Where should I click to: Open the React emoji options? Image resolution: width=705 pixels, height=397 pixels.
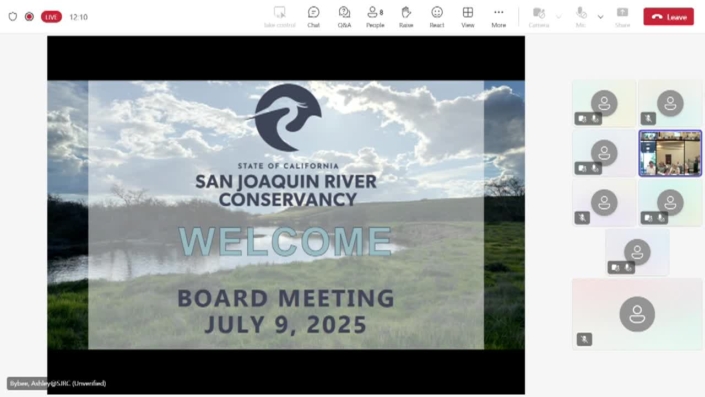click(x=437, y=17)
